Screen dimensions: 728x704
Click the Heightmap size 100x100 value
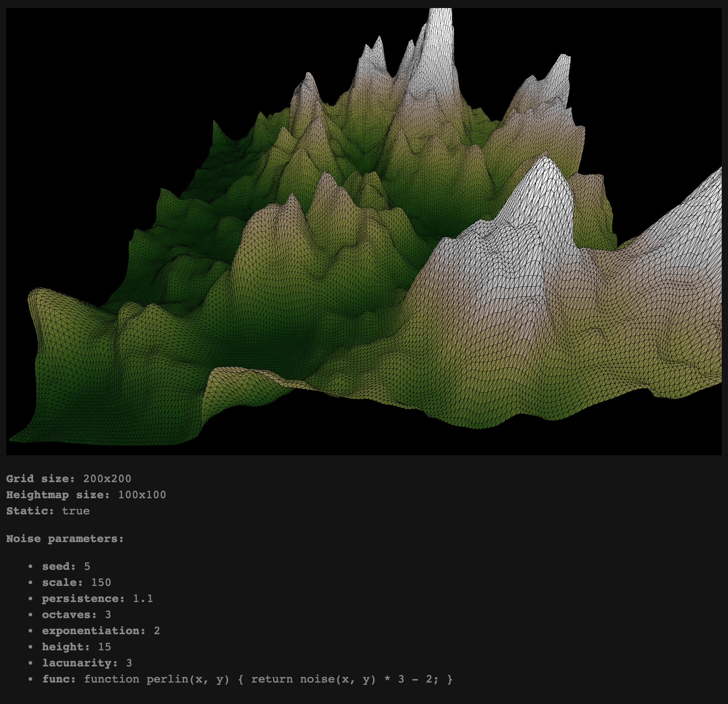[x=141, y=495]
